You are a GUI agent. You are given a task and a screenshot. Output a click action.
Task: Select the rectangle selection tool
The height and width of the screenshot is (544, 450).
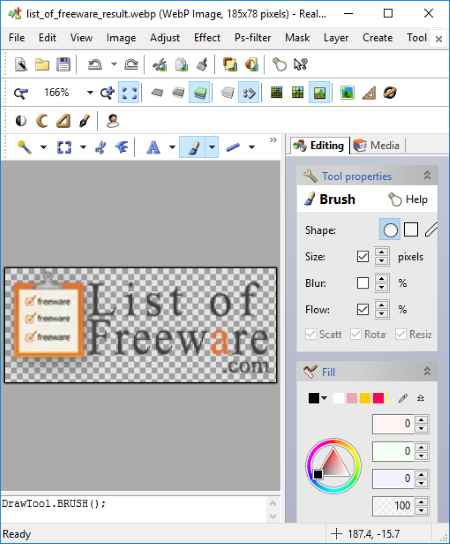tap(64, 147)
